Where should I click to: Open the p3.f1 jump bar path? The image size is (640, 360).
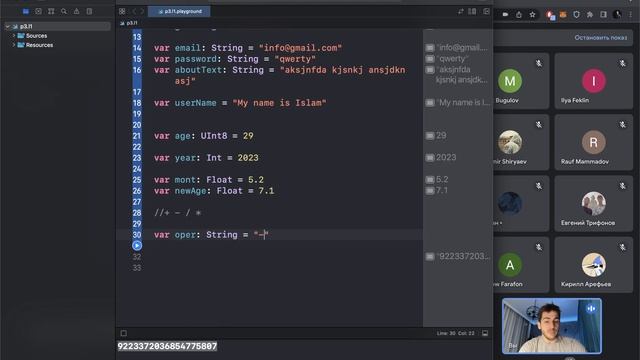click(129, 23)
